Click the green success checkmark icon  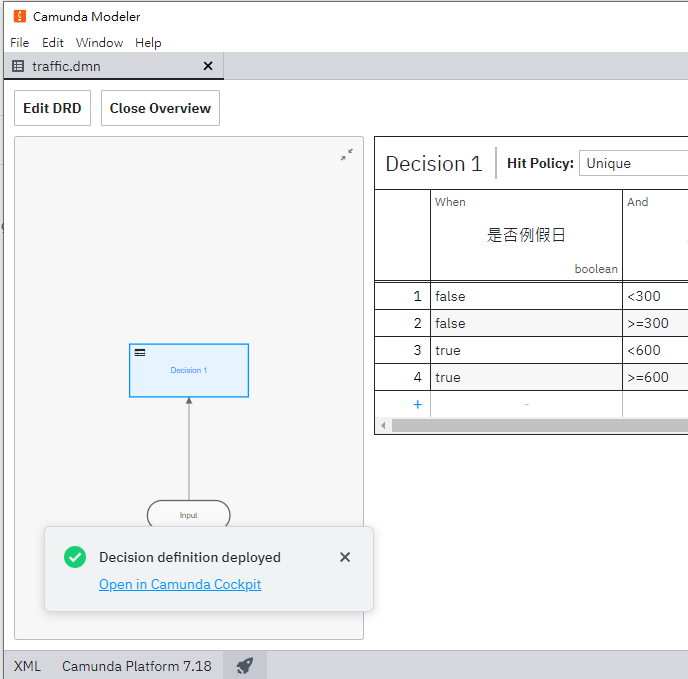75,557
